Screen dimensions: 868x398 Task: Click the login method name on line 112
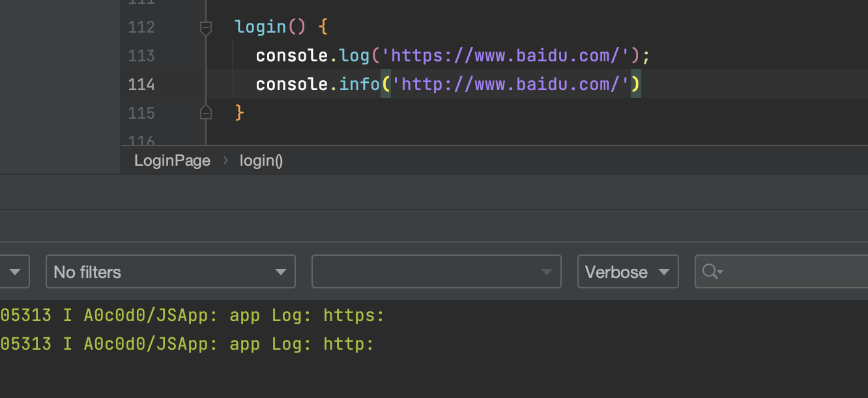pos(261,27)
